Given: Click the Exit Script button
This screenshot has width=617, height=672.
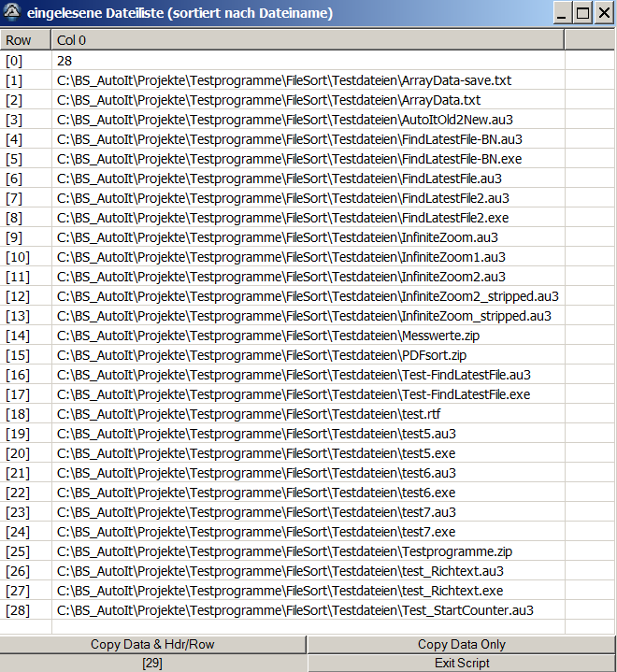Looking at the screenshot, I should coord(462,663).
